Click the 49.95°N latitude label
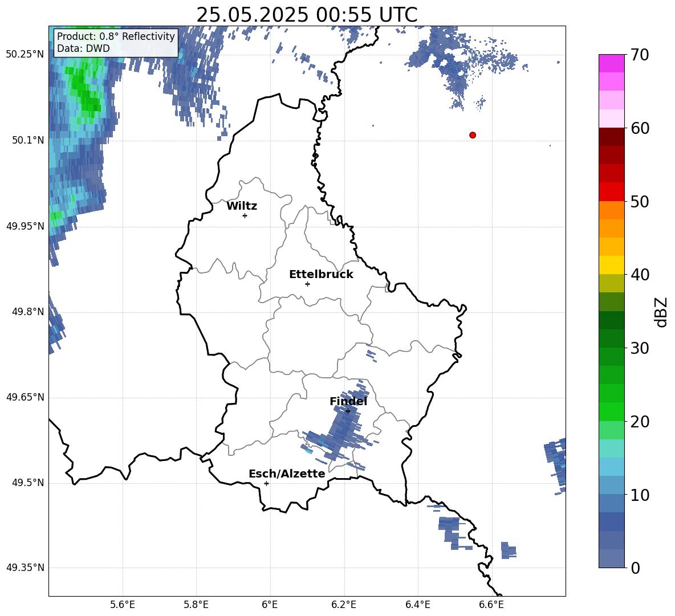The width and height of the screenshot is (675, 616). (x=25, y=226)
